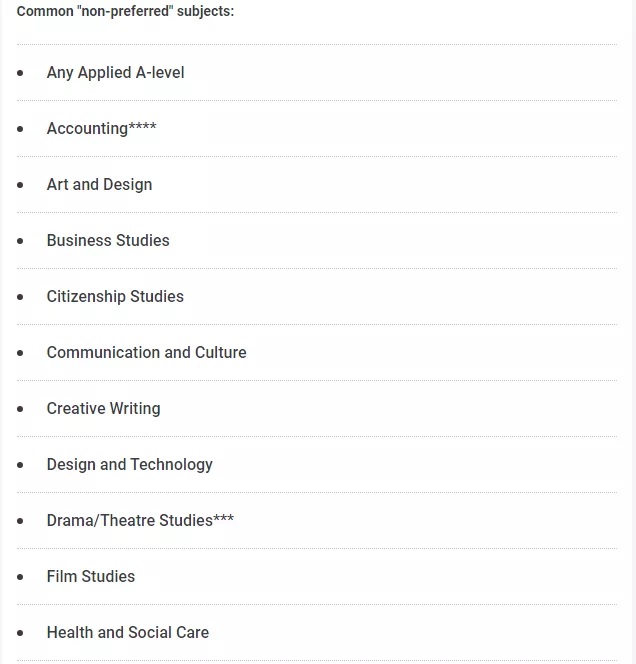Click the bullet next to 'Accounting'
Viewport: 636px width, 664px height.
click(20, 129)
